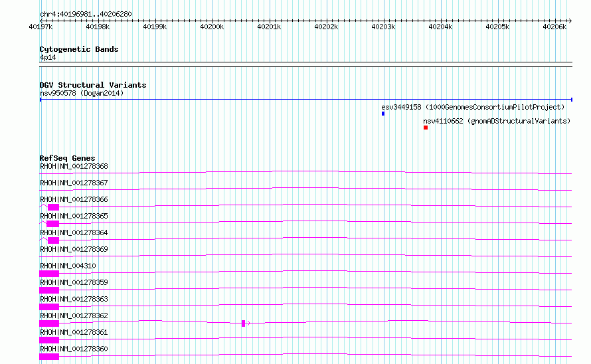Click the NM_001278361 magenta exon block

pos(49,340)
